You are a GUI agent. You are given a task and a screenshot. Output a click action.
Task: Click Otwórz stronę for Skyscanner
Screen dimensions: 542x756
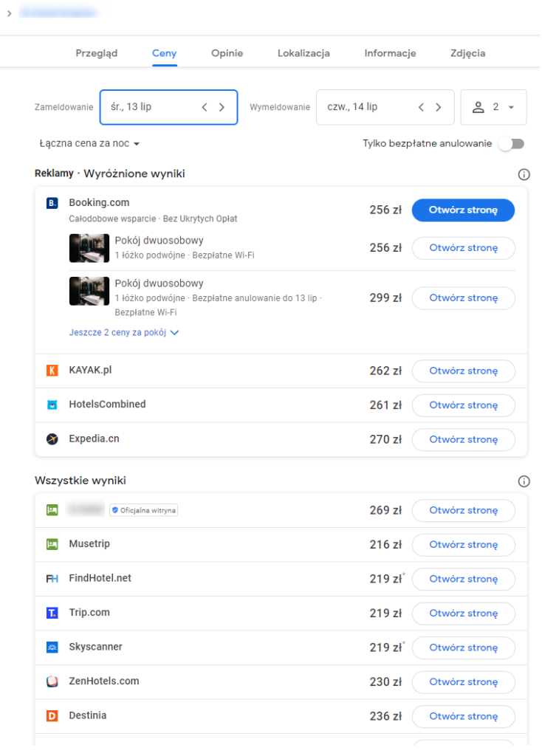pyautogui.click(x=464, y=647)
